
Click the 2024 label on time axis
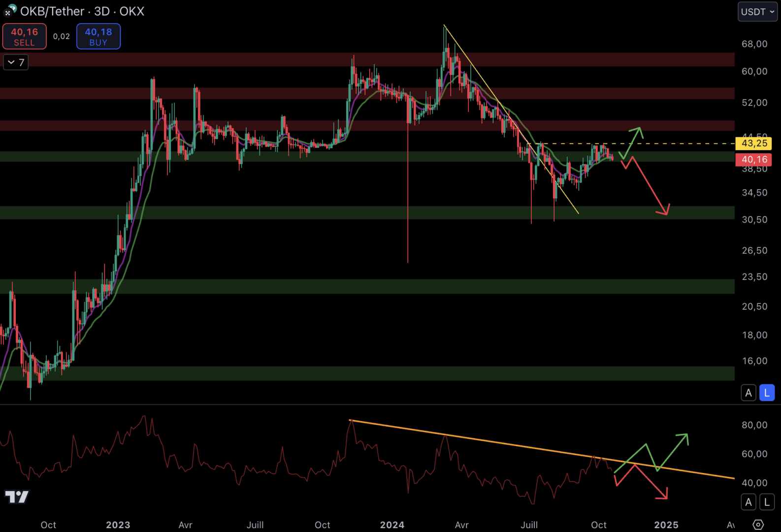click(x=392, y=525)
